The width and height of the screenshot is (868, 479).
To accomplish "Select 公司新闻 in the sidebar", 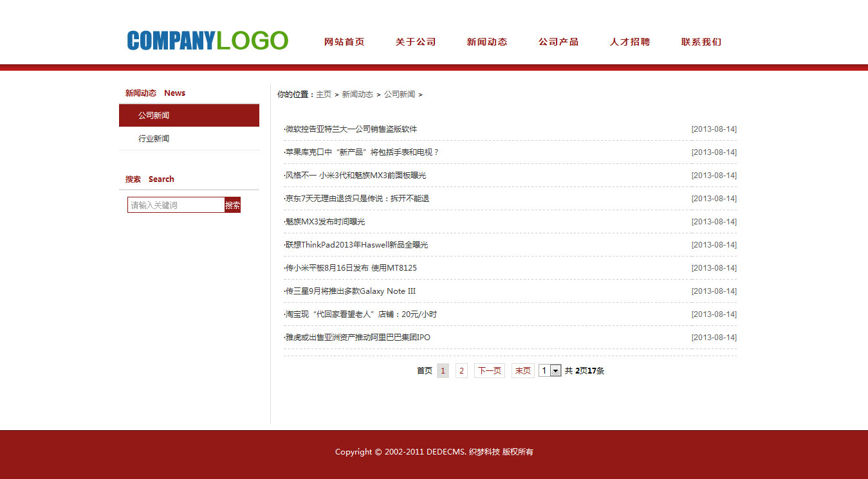I will tap(154, 116).
